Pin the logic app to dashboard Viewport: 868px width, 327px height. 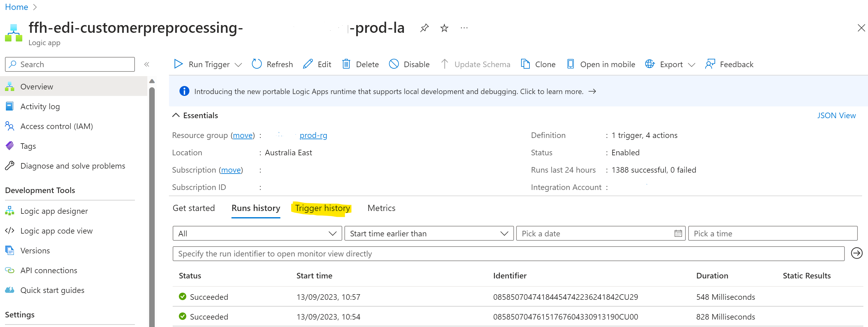[x=424, y=28]
